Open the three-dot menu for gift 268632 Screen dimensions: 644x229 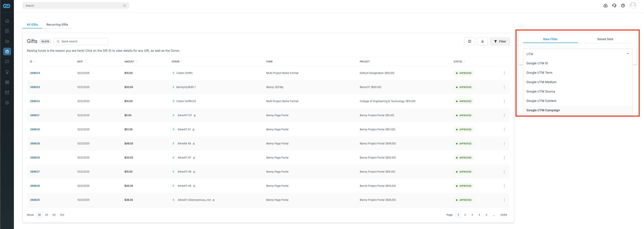click(504, 101)
